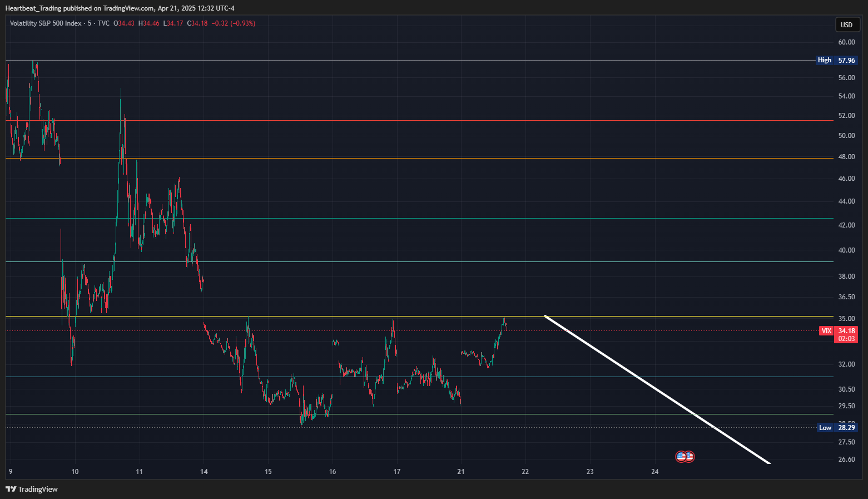Screen dimensions: 868x499
Task: Click the 42.00 price axis label
Action: [x=846, y=225]
